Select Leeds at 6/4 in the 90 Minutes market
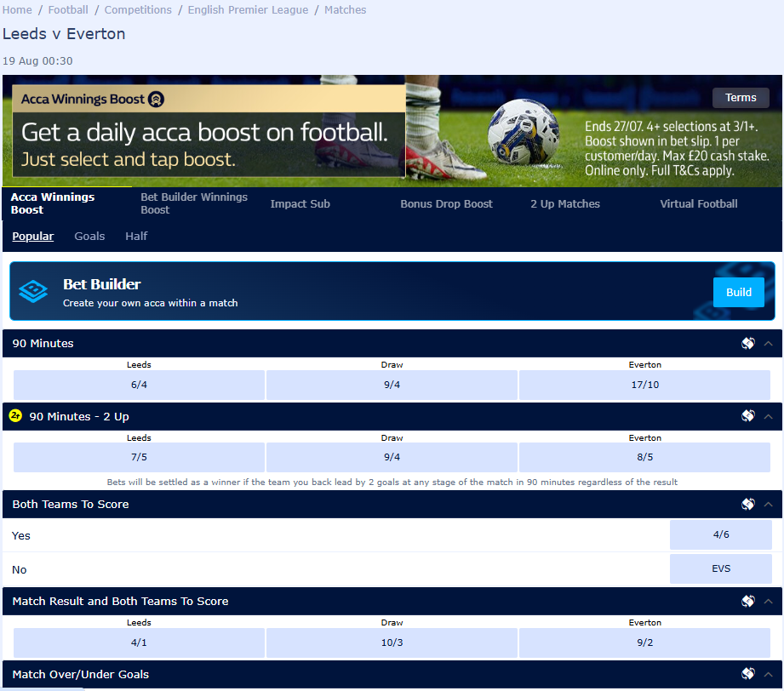Image resolution: width=784 pixels, height=691 pixels. [139, 385]
